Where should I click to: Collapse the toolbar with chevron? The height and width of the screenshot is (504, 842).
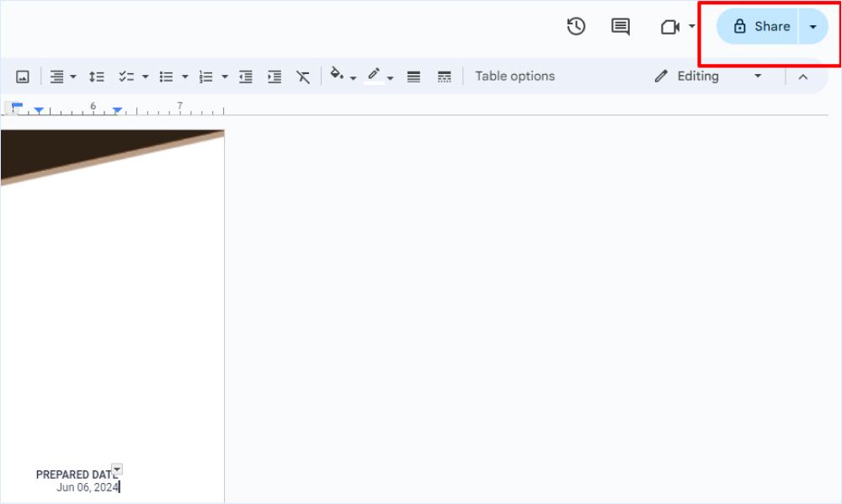click(x=802, y=77)
